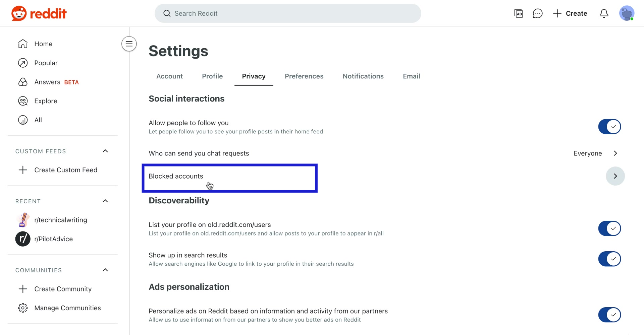644x335 pixels.
Task: Select the Popular feed icon
Action: tap(22, 63)
